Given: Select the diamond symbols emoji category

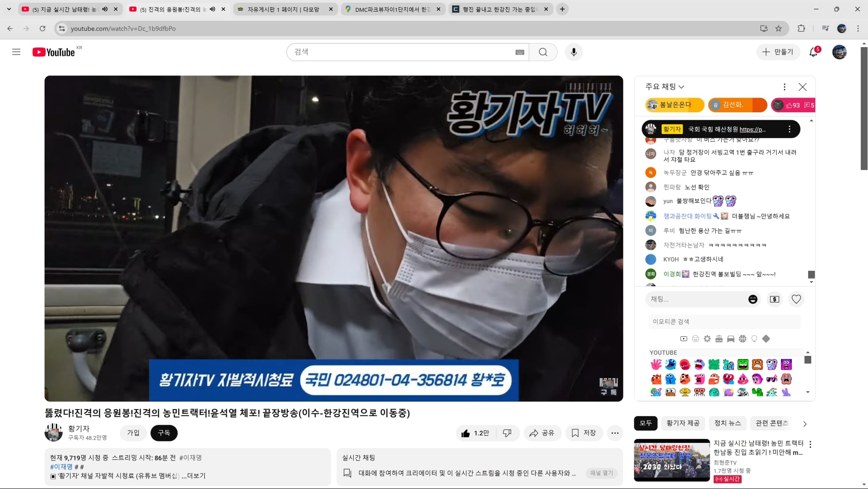Looking at the screenshot, I should tap(766, 339).
